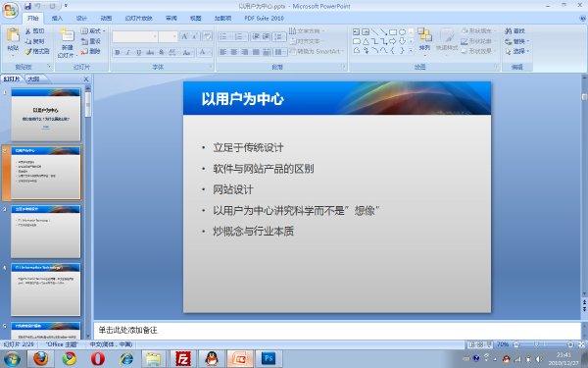Viewport: 588px width, 368px height.
Task: Switch to the 幻灯片放映 ribbon tab
Action: click(x=139, y=18)
